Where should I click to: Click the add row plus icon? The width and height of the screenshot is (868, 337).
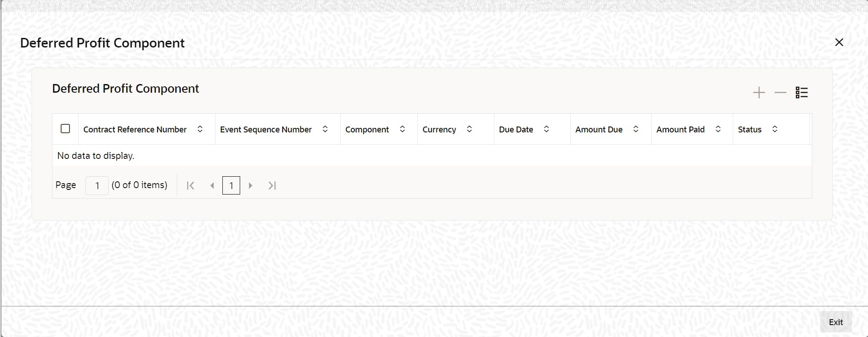(759, 93)
